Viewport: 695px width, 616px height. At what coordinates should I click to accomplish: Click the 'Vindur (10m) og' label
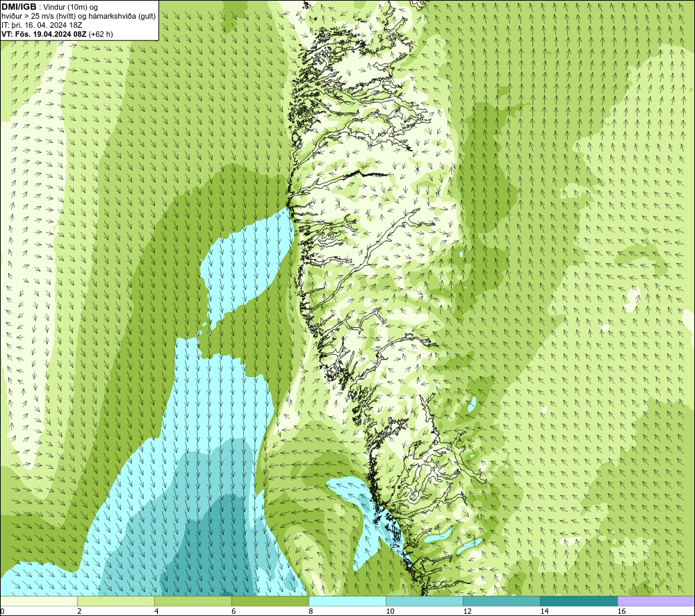72,8
